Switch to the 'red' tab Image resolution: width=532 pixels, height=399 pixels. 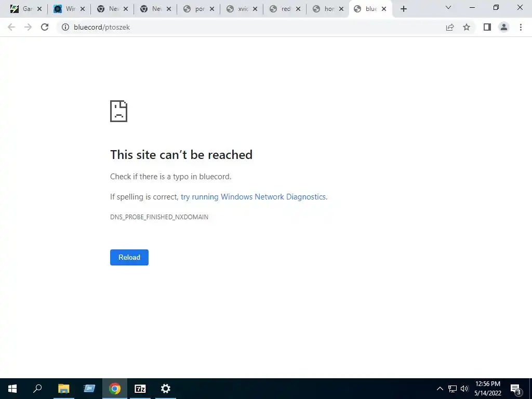click(x=281, y=9)
